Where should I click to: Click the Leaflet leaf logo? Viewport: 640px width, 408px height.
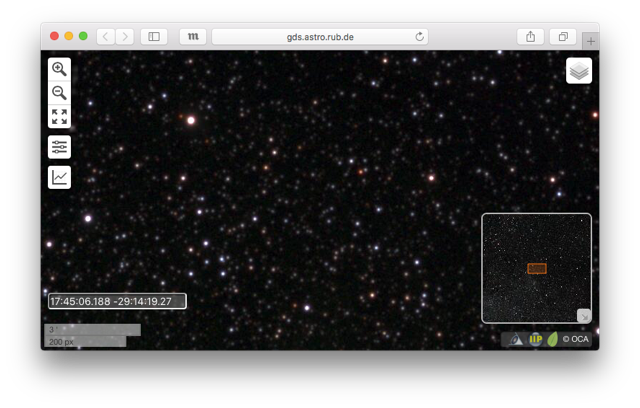pyautogui.click(x=552, y=339)
